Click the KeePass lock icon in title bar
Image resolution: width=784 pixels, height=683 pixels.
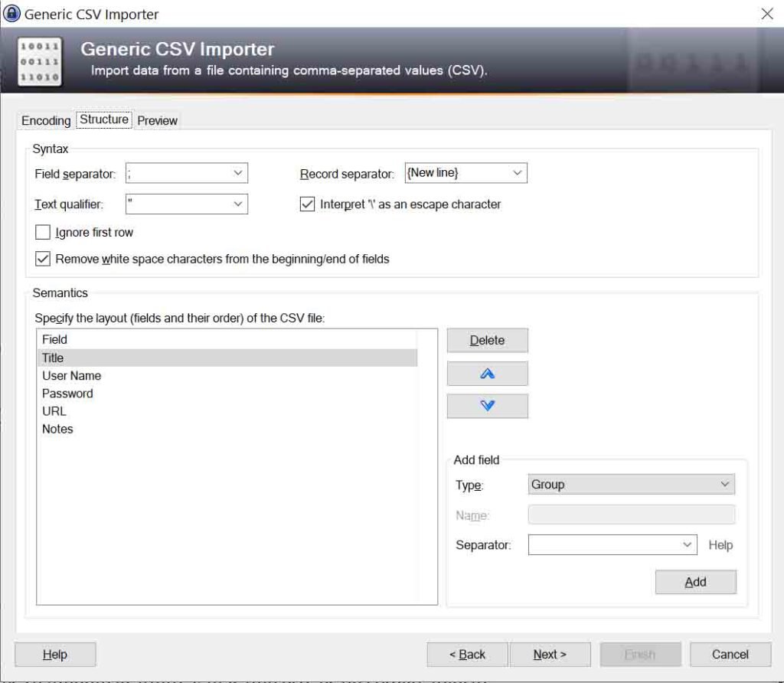tap(11, 14)
